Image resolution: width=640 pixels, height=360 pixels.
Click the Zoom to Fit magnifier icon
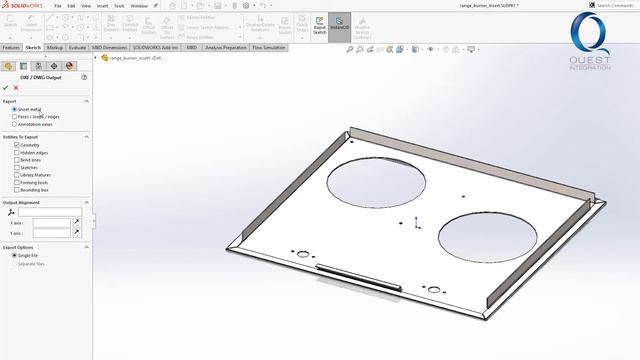[350, 49]
